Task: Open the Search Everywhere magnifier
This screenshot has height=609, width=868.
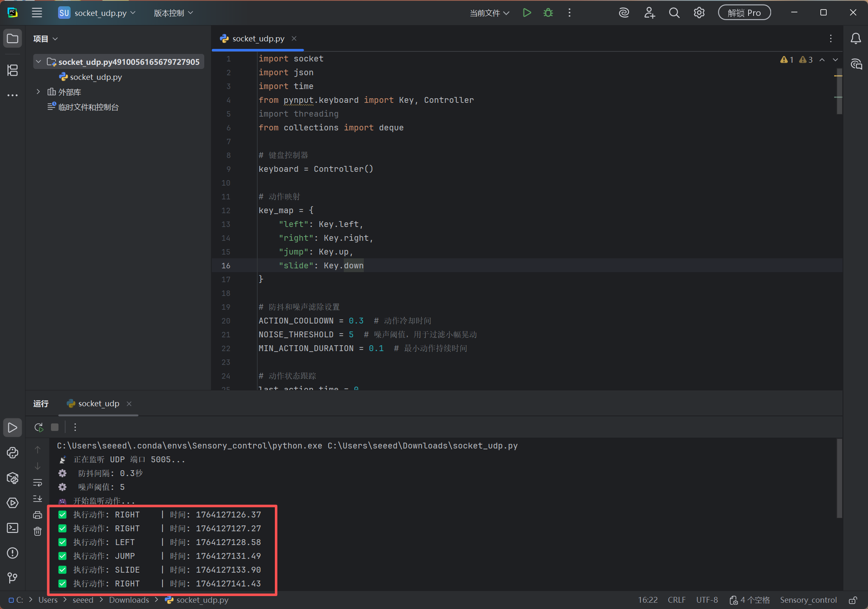Action: coord(674,13)
